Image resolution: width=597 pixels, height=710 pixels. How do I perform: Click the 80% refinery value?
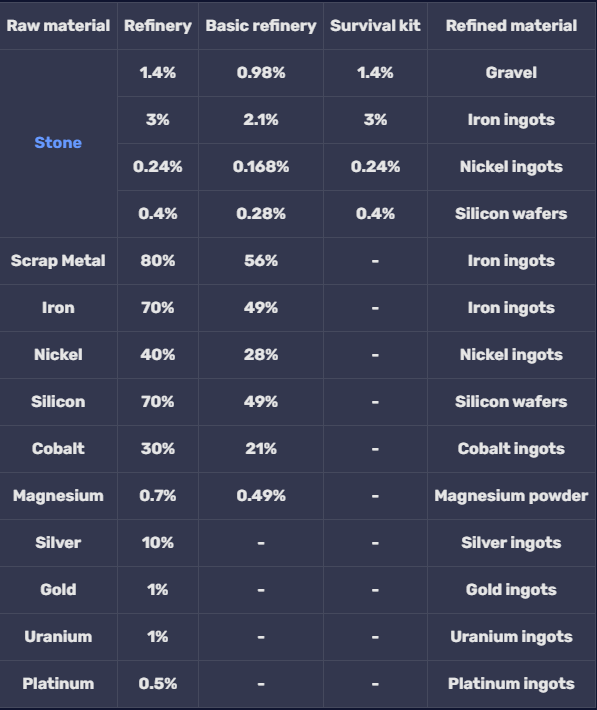[158, 261]
